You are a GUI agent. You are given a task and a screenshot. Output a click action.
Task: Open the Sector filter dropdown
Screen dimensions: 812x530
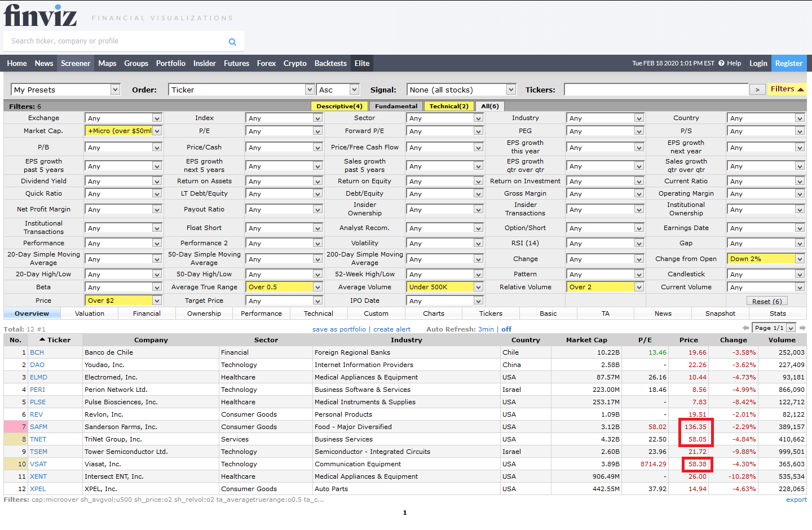coord(445,118)
